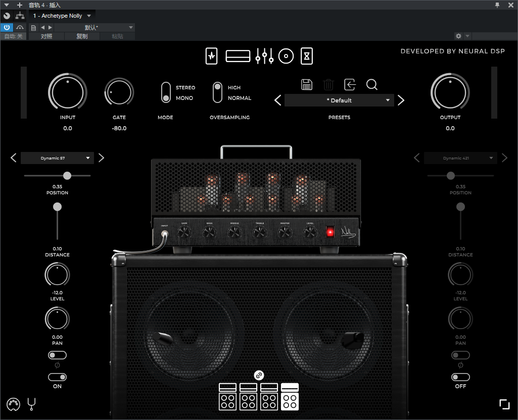Click the Dynamic 57 Level knob

[57, 275]
